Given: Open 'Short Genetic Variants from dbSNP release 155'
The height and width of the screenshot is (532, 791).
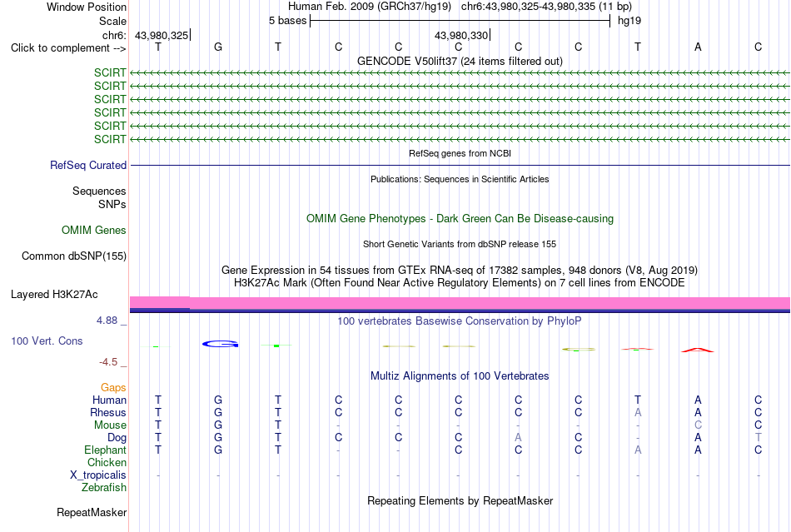Looking at the screenshot, I should tap(460, 244).
